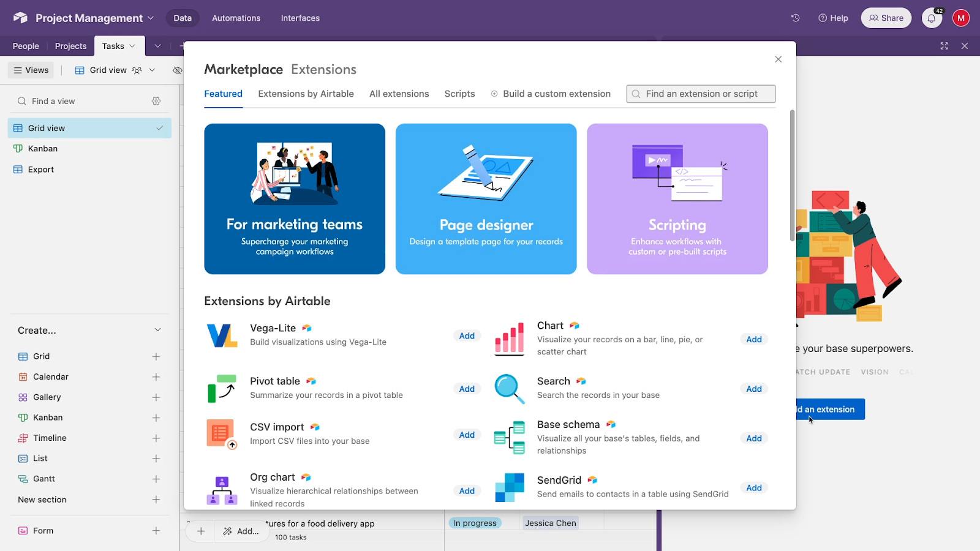Add a new Grid view with plus
This screenshot has height=551, width=980.
(156, 356)
